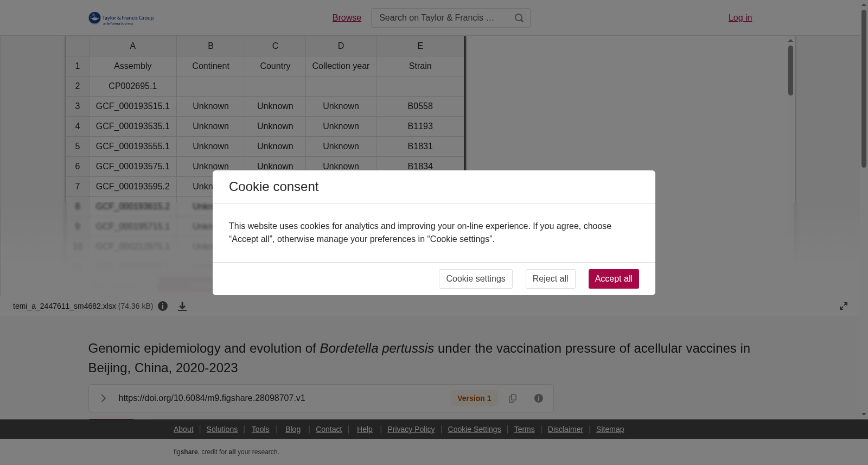Click the Taylor & Francis Group logo

tap(121, 18)
